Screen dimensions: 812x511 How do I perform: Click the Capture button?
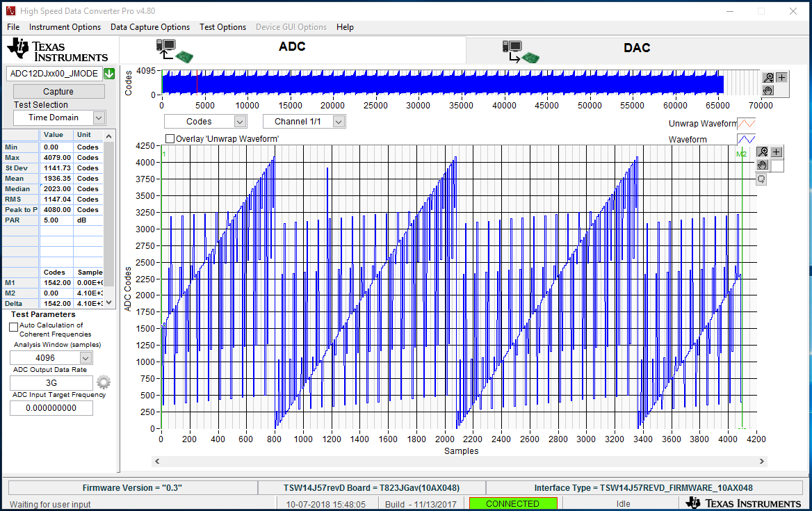(x=58, y=92)
